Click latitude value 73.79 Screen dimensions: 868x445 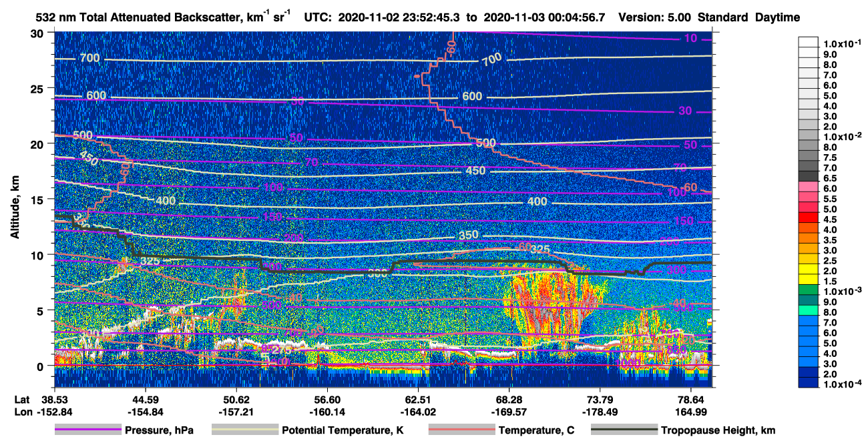(600, 400)
